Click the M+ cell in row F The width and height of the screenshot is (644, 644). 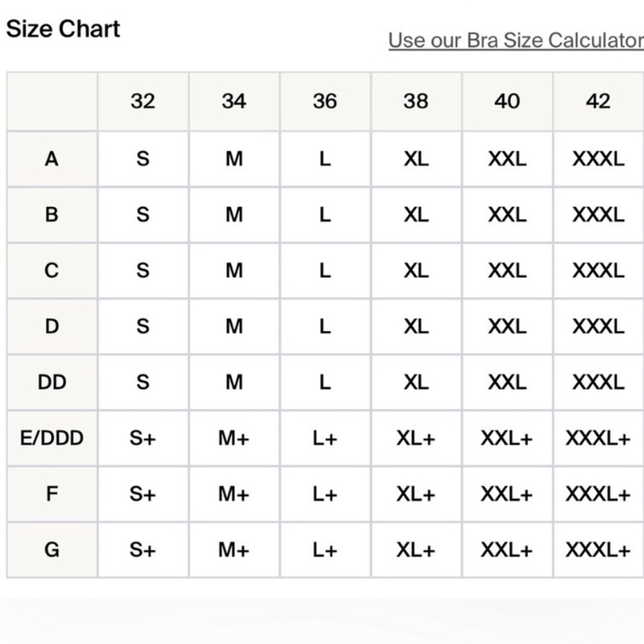coord(234,494)
